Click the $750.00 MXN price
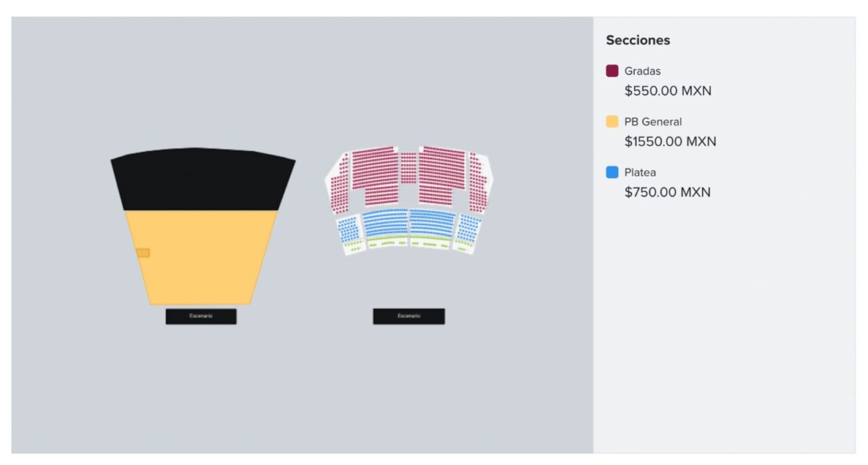 [x=667, y=192]
